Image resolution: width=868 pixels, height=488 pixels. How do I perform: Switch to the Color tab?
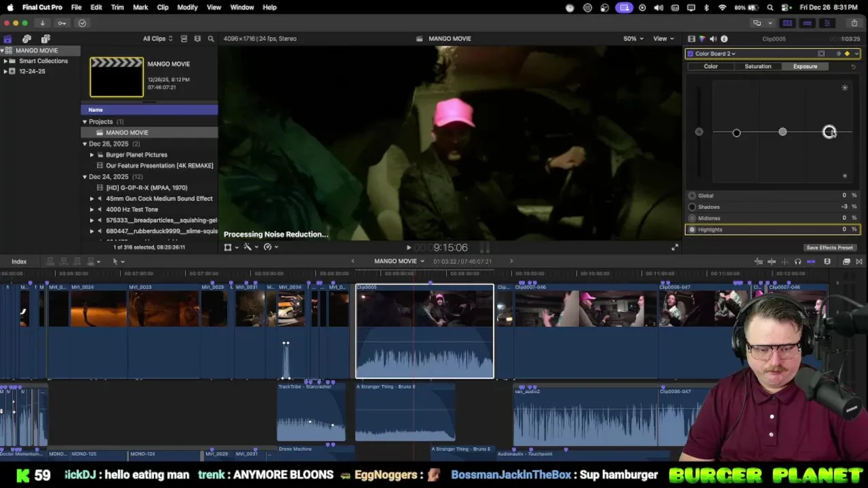click(711, 66)
